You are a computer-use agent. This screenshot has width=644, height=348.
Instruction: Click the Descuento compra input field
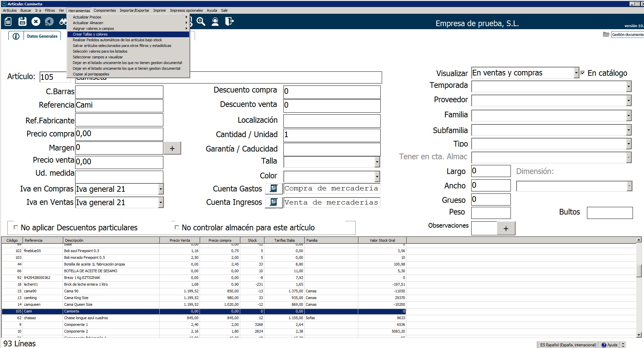(332, 92)
